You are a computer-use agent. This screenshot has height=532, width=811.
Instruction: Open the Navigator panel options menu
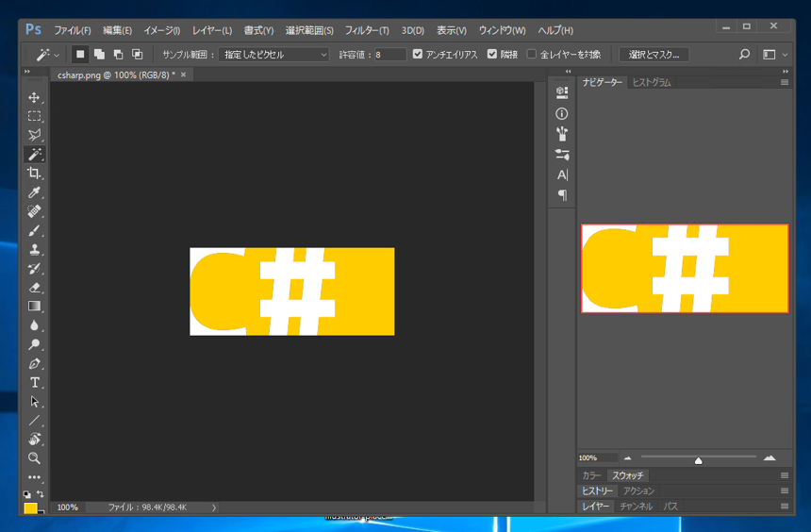[x=785, y=82]
